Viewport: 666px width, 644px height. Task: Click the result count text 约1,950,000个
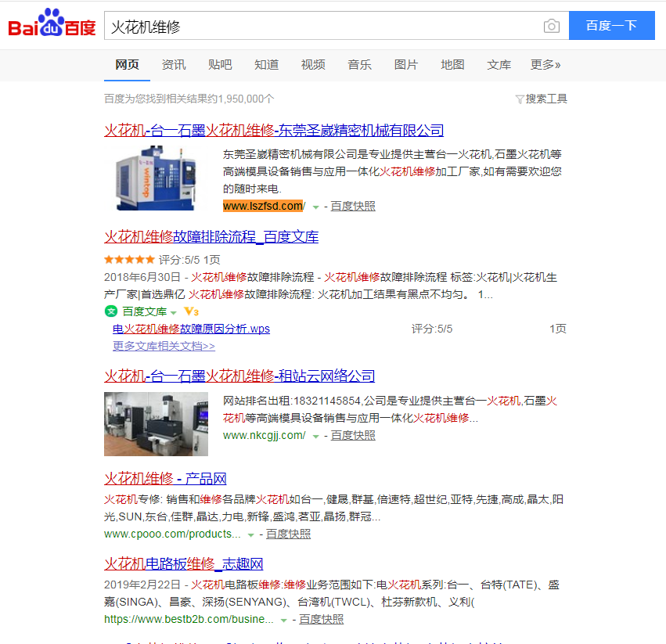coord(241,99)
